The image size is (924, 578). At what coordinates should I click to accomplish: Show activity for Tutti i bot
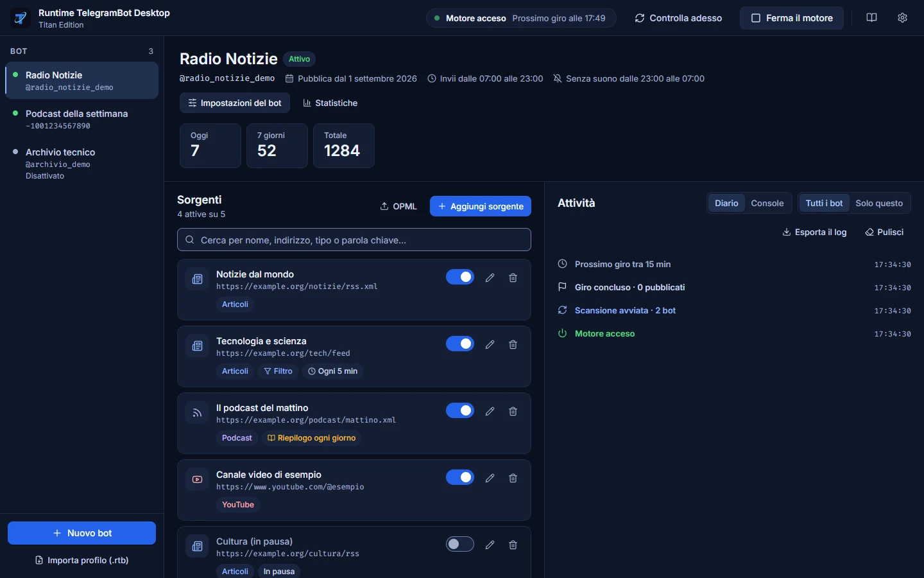tap(824, 203)
